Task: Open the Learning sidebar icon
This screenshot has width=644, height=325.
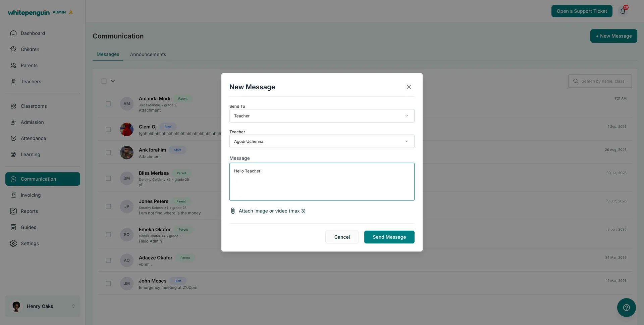Action: [x=13, y=154]
